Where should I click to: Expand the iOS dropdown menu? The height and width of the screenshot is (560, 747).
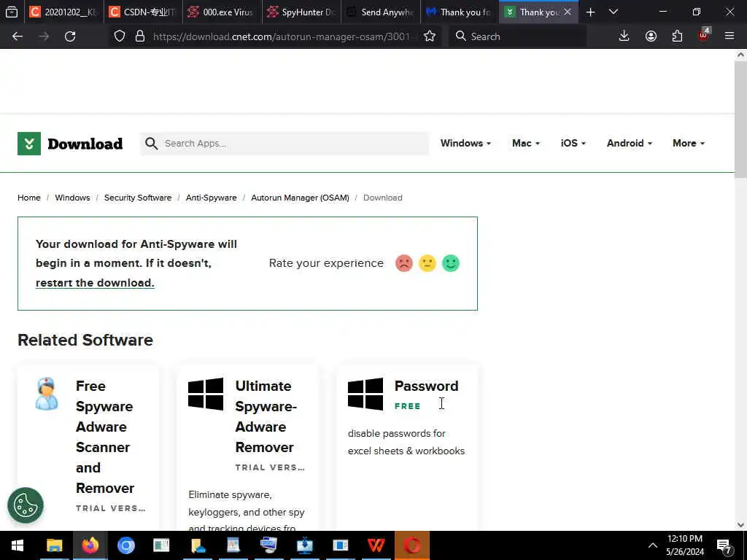[573, 144]
